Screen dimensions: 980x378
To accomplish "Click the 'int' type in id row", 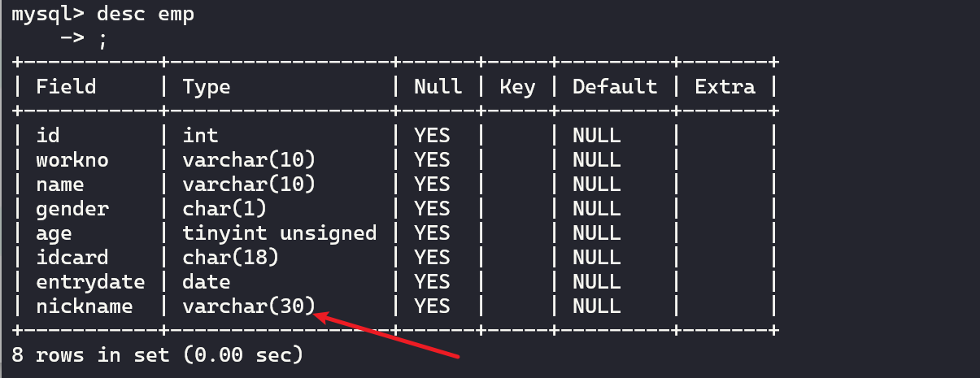I will [200, 136].
